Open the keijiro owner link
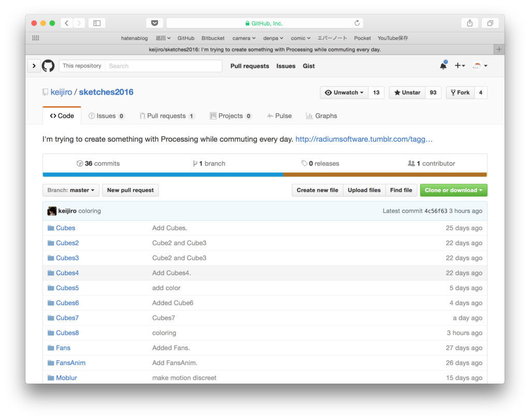 click(61, 92)
